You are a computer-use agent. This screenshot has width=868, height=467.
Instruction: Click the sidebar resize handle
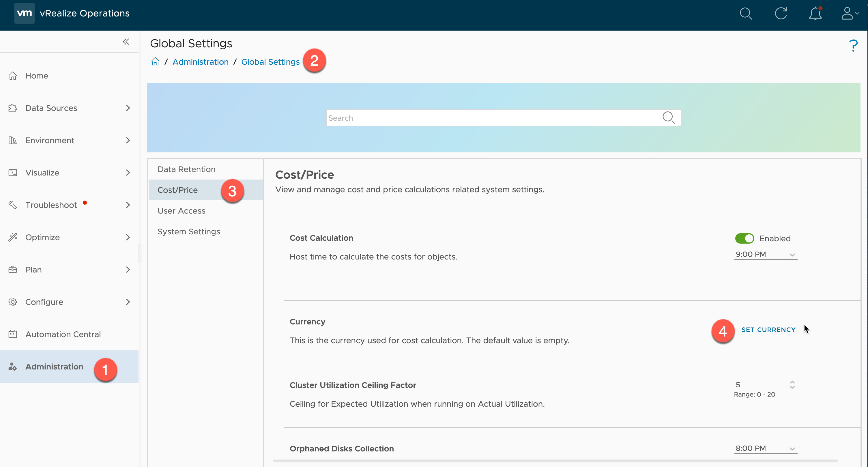coord(140,253)
